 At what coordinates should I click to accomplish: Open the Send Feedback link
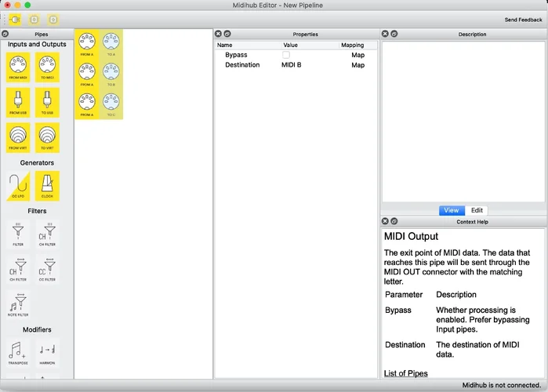pos(523,20)
